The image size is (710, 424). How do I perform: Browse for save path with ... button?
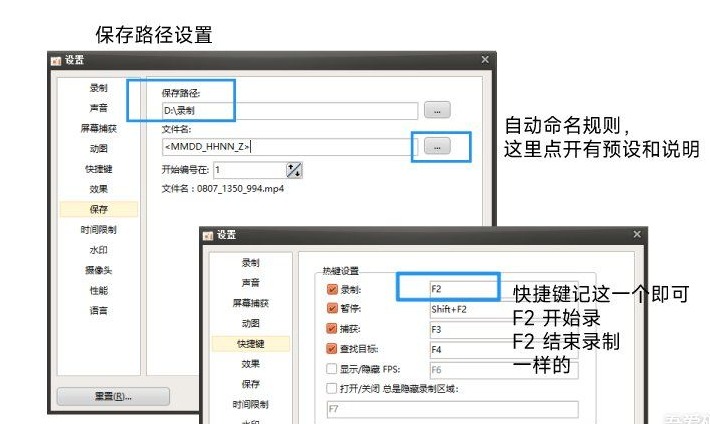tap(437, 110)
